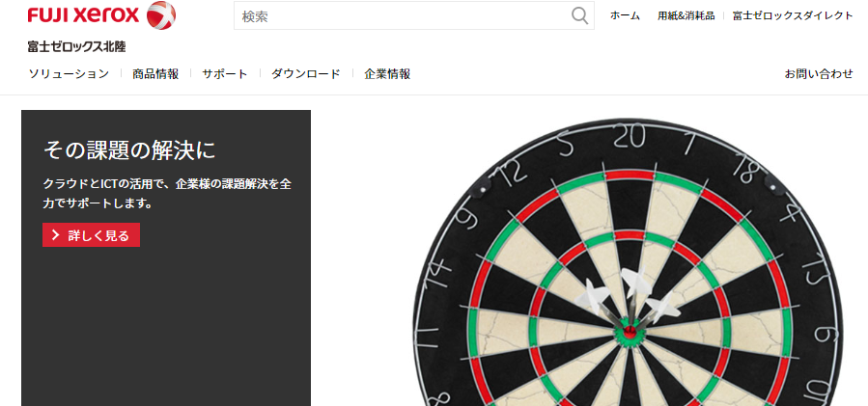Visit 富士ゼロックスダイレクト link
868x406 pixels.
coord(793,15)
